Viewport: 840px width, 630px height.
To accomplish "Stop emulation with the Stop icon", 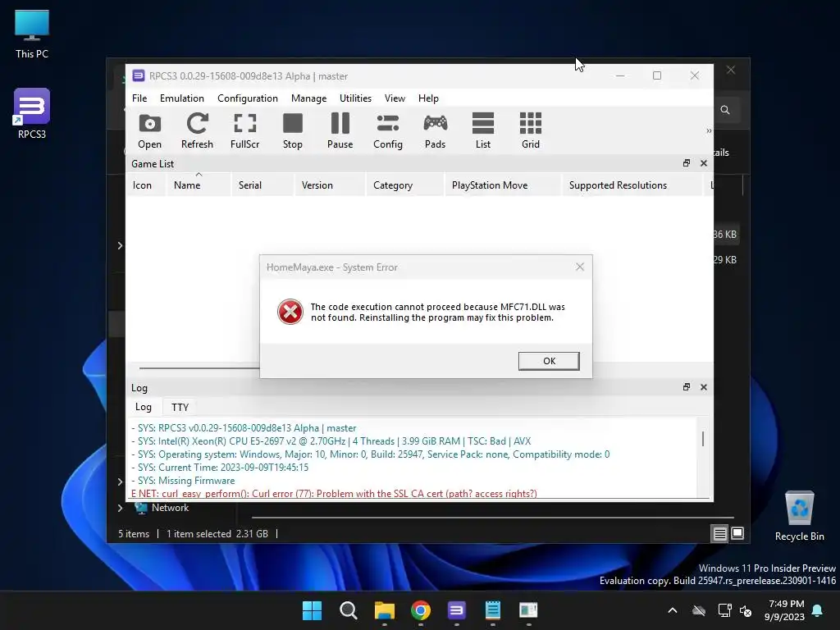I will 293,130.
